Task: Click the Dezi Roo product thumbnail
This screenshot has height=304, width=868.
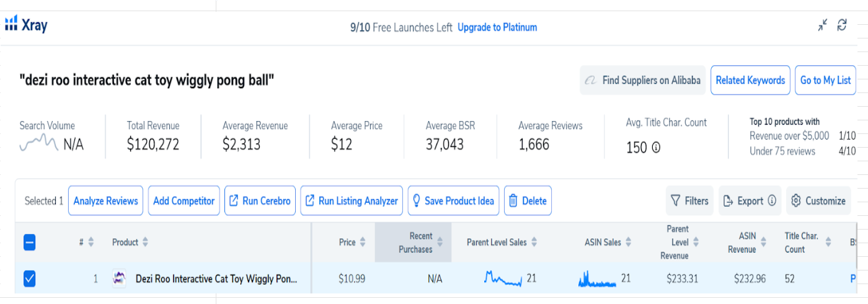Action: pos(119,279)
